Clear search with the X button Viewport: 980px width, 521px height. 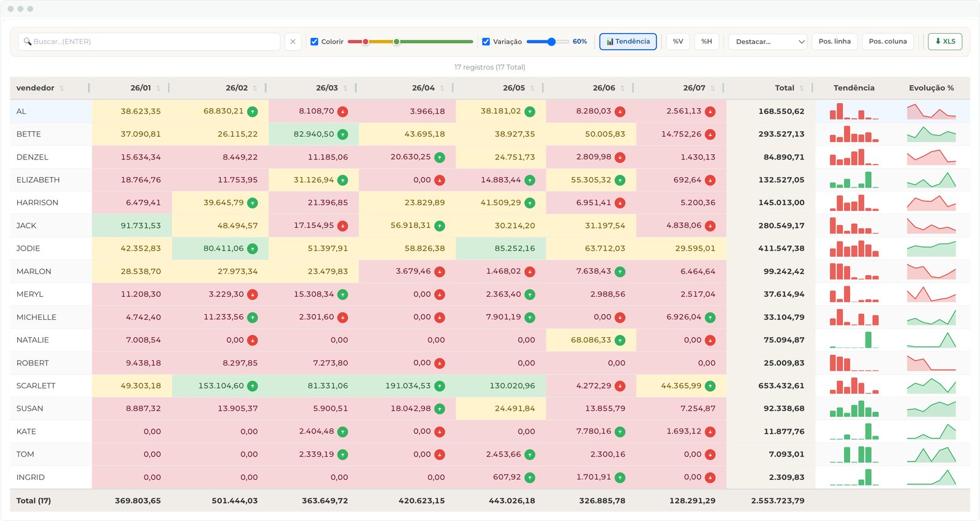(293, 42)
